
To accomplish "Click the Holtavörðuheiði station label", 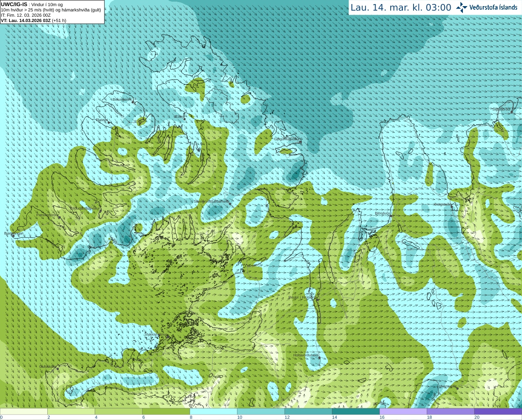I will pyautogui.click(x=306, y=355).
